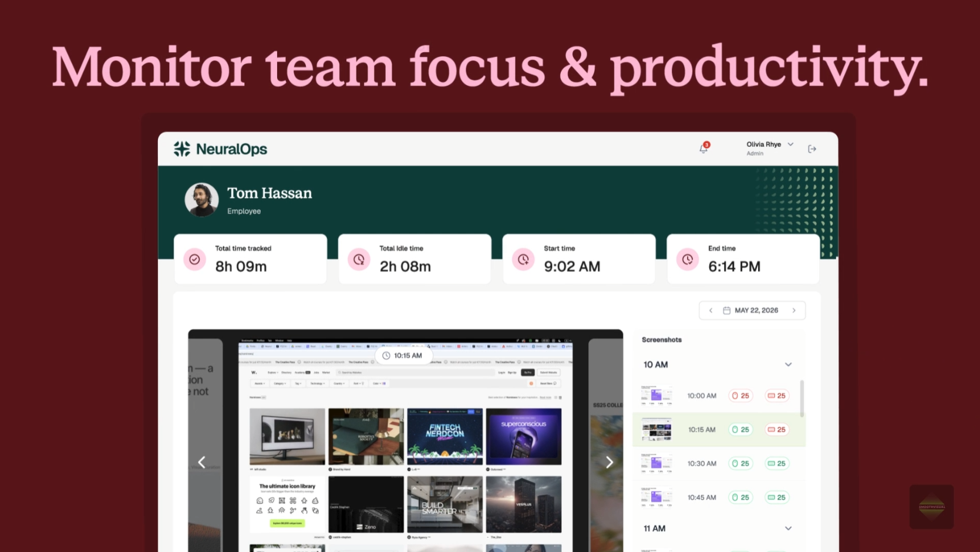Select the 10:00 AM screenshot thumbnail
Viewport: 980px width, 552px height.
pyautogui.click(x=656, y=396)
